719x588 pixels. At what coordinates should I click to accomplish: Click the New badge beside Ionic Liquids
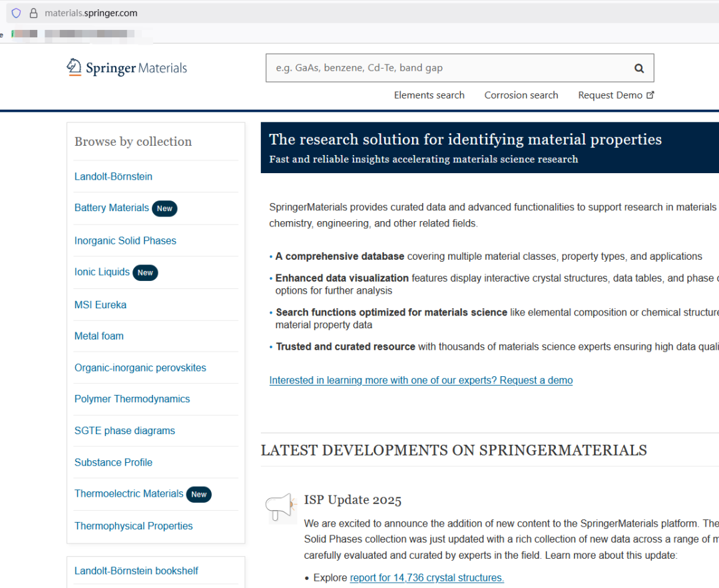[x=145, y=272]
